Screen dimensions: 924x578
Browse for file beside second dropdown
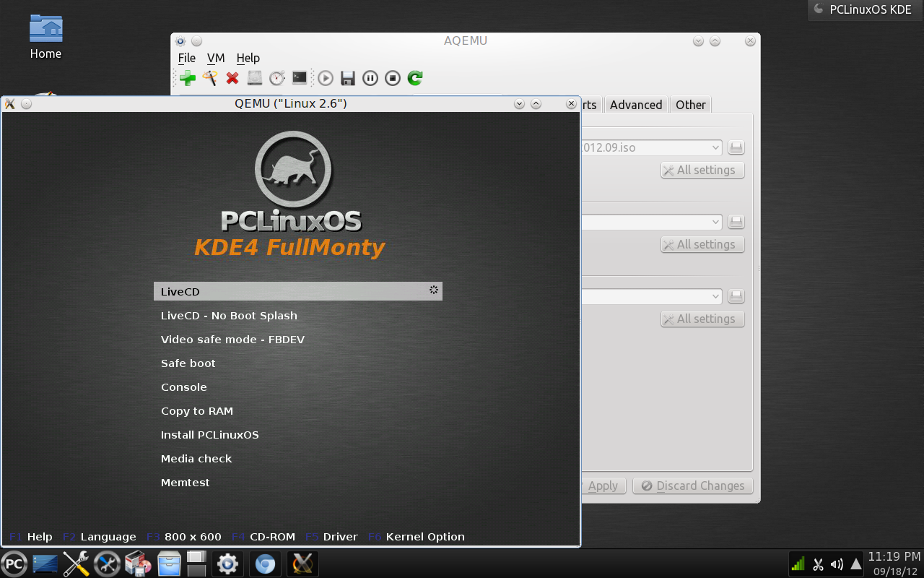[736, 222]
